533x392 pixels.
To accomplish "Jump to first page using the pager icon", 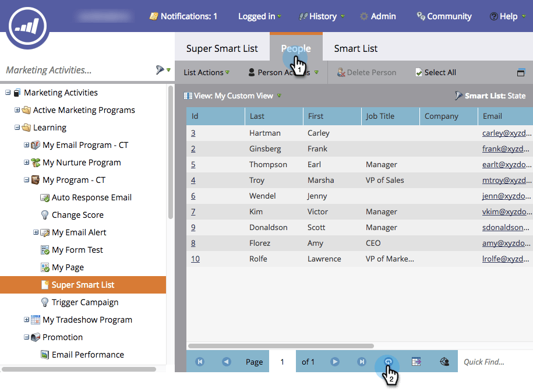I will tap(199, 361).
